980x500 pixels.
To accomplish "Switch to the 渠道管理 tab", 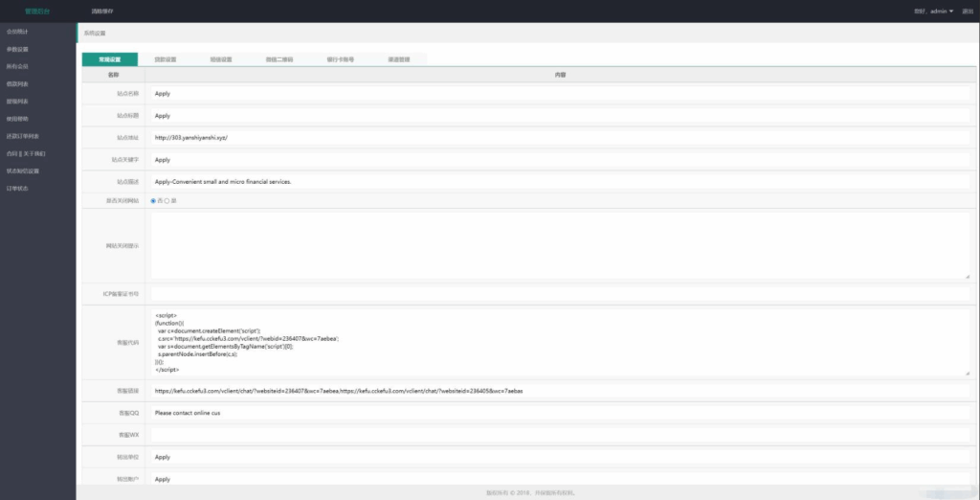I will (398, 59).
